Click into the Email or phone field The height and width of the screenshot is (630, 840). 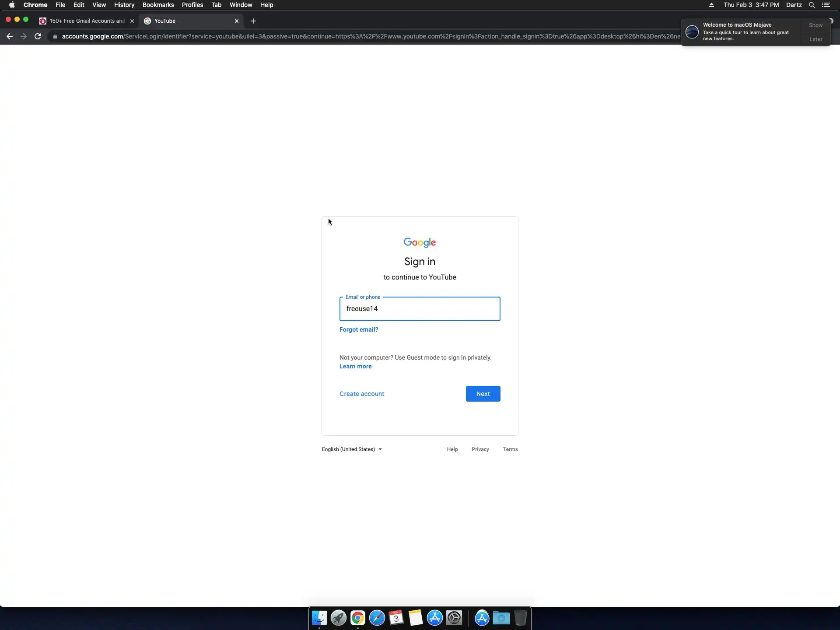pos(419,309)
